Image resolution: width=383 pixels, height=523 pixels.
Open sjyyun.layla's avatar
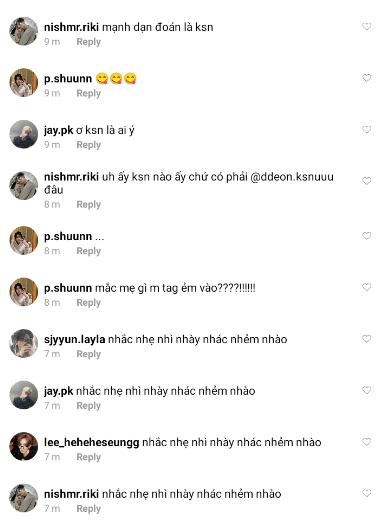click(23, 343)
